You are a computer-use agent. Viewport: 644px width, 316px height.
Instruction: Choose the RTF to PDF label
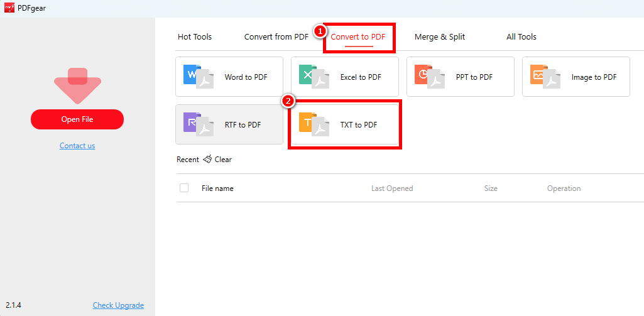coord(243,125)
